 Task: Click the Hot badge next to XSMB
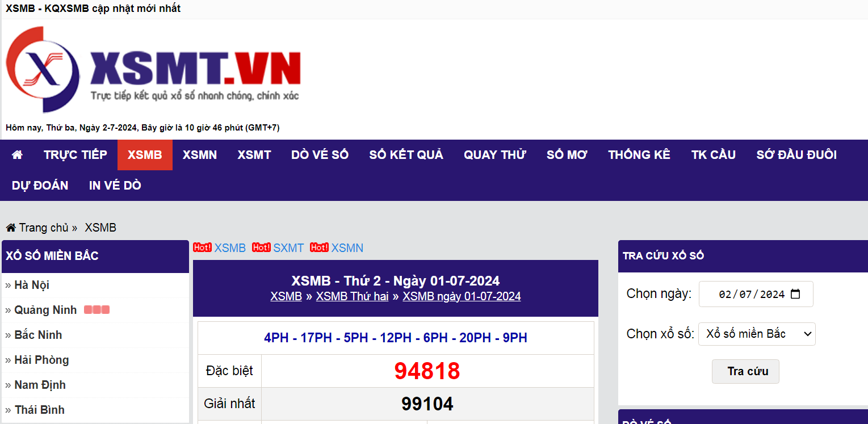(x=202, y=247)
